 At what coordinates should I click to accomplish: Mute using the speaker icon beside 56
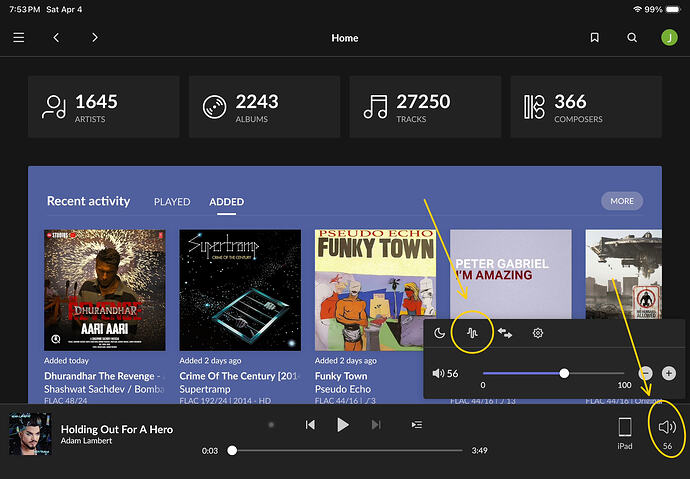click(438, 373)
